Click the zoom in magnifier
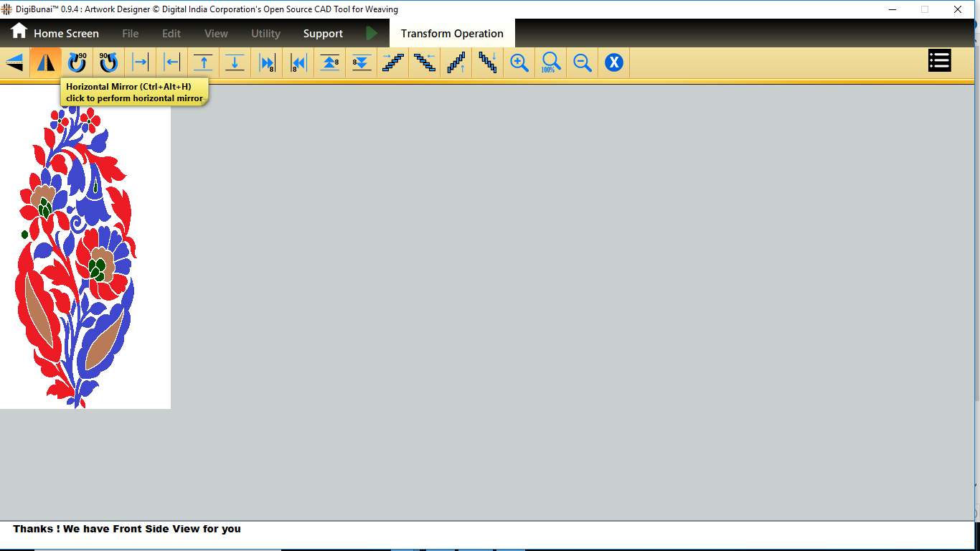This screenshot has height=551, width=980. tap(519, 62)
